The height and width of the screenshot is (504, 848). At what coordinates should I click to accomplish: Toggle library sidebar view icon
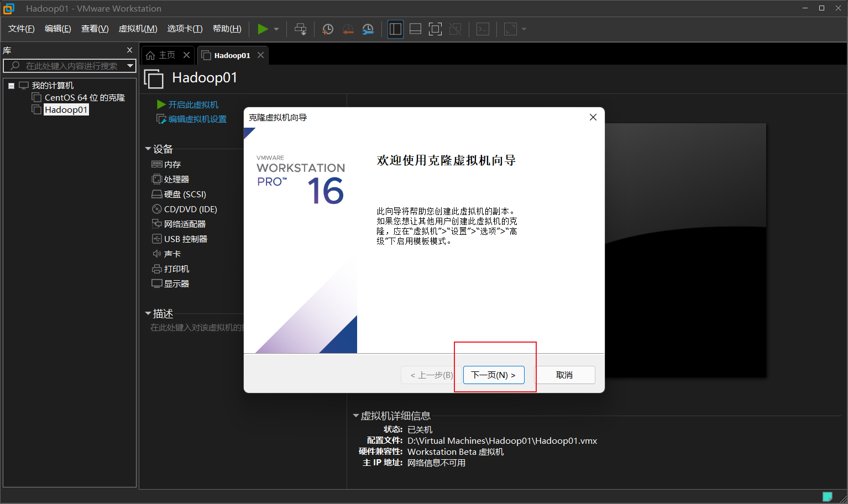tap(395, 29)
